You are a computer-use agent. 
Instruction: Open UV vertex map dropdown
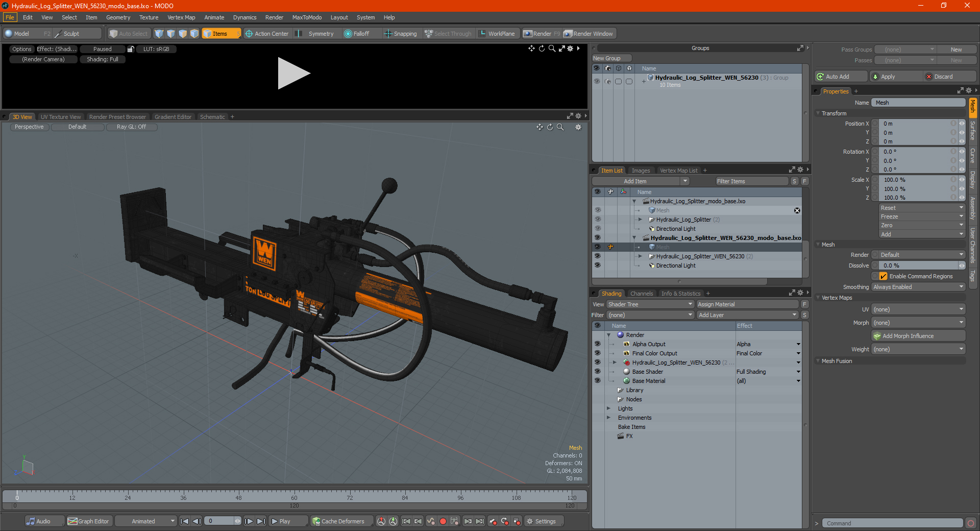(918, 309)
